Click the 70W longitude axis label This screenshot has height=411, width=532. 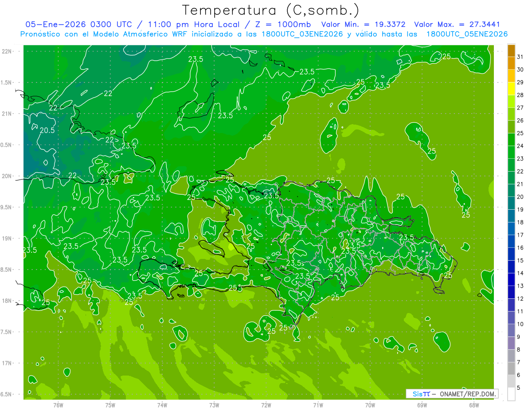pos(370,405)
